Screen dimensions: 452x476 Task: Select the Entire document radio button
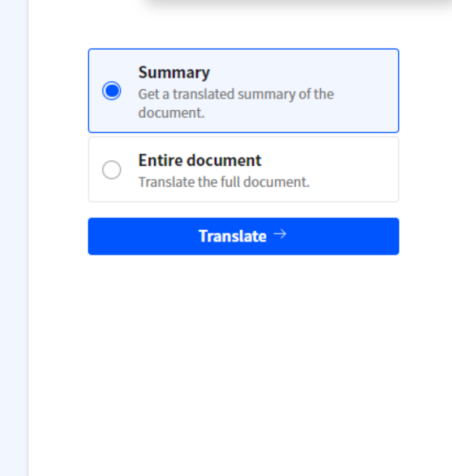coord(111,170)
